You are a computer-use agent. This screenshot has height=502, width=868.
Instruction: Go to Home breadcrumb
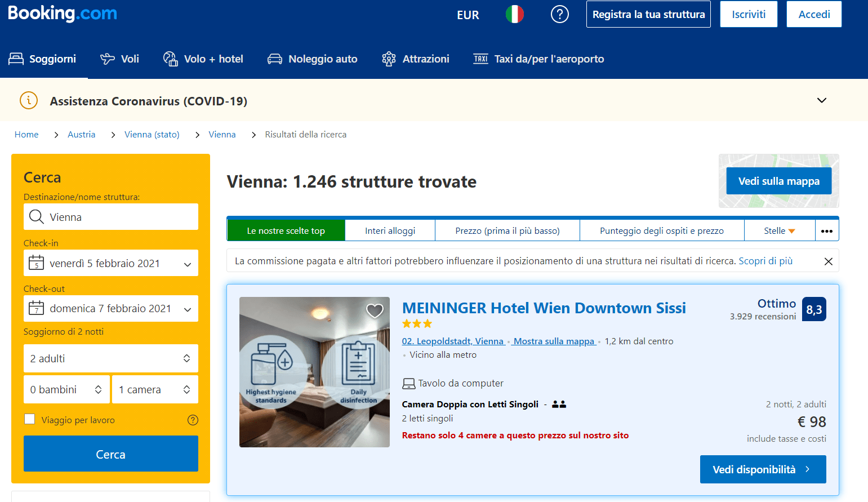point(26,134)
